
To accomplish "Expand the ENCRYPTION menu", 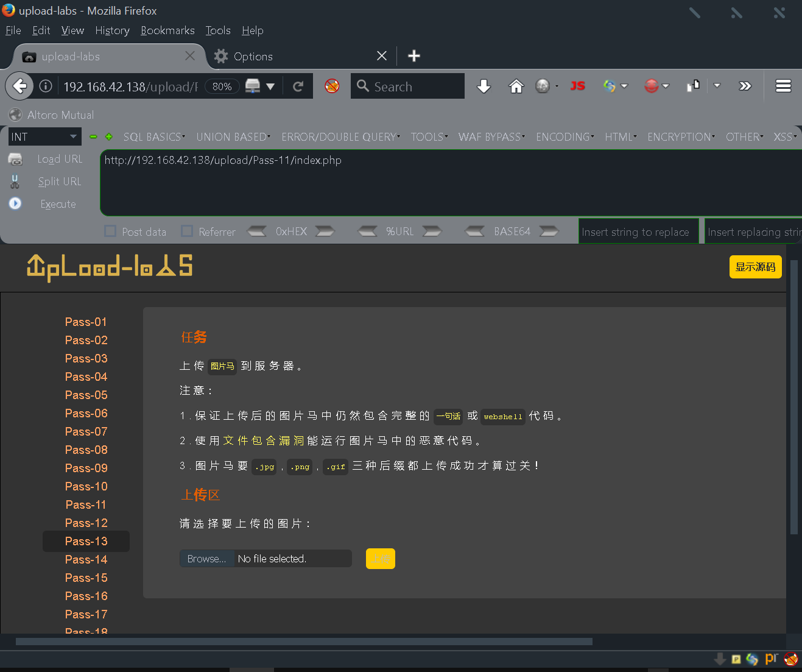I will click(681, 137).
